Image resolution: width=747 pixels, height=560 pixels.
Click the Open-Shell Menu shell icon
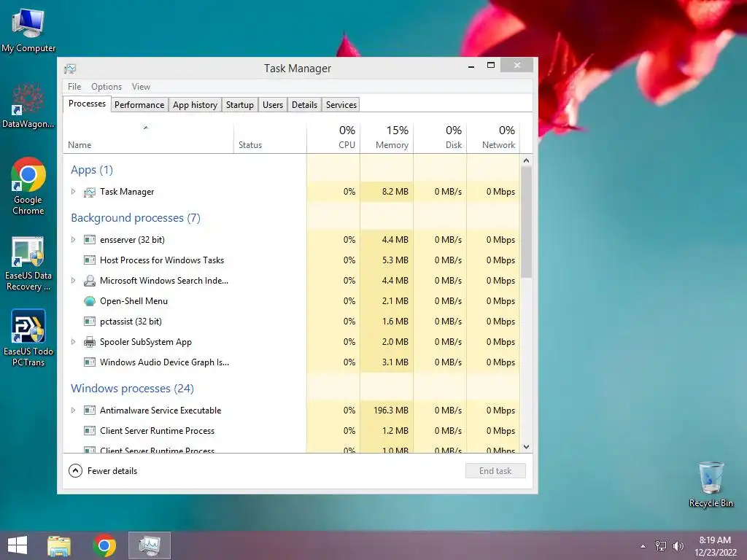pos(90,301)
